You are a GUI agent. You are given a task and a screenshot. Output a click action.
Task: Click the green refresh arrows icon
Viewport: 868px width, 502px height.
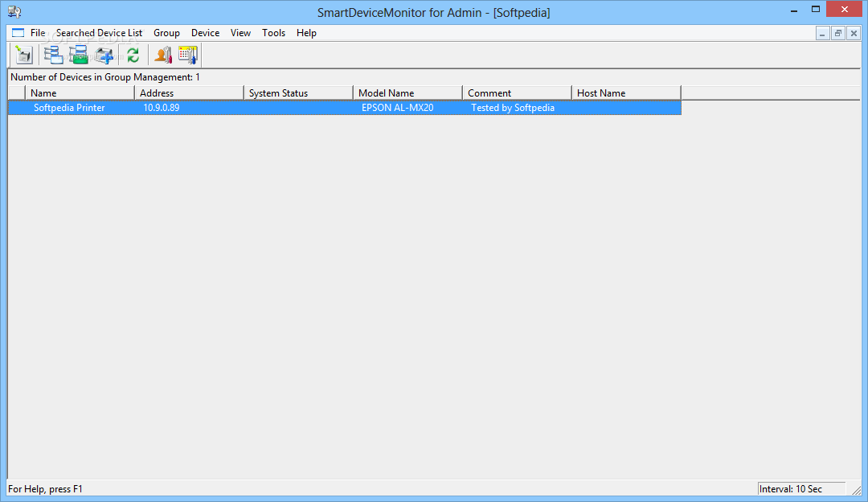(x=133, y=55)
